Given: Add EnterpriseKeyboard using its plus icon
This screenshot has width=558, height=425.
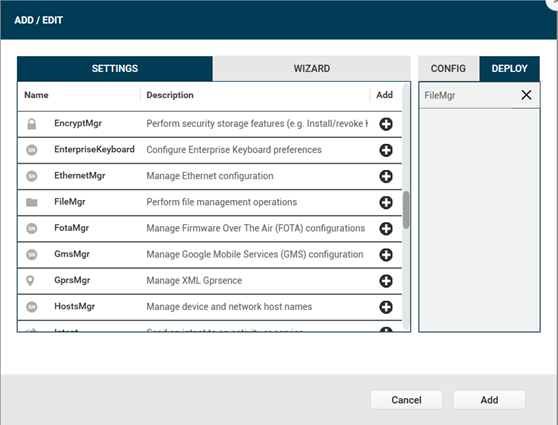Looking at the screenshot, I should click(x=386, y=150).
